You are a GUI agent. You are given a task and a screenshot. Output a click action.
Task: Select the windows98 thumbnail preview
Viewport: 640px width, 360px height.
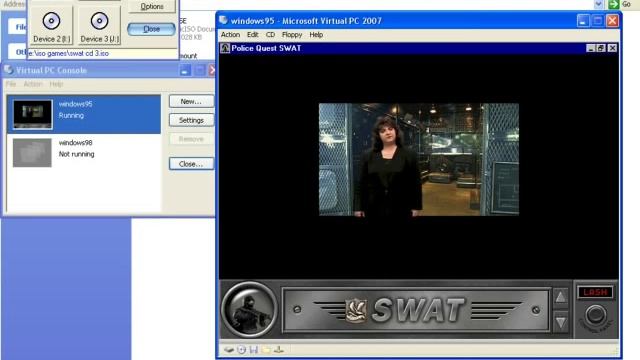click(32, 153)
